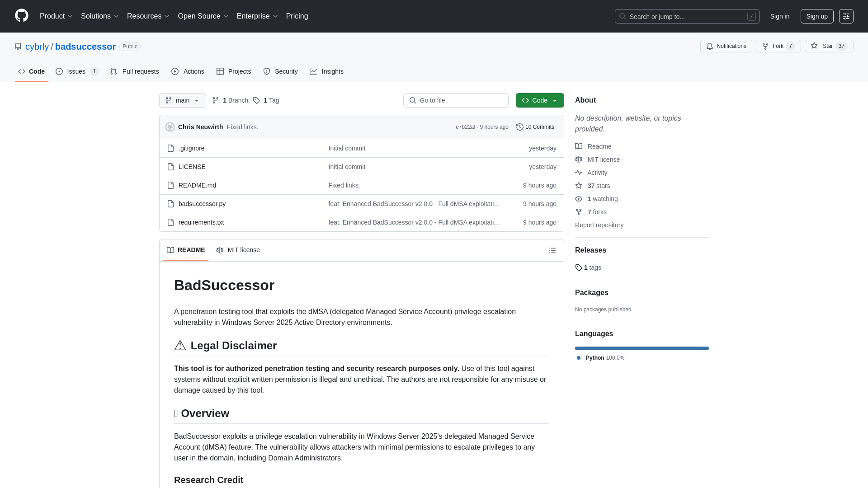Click the star icon next to 37 stars
This screenshot has width=868, height=488.
[579, 186]
